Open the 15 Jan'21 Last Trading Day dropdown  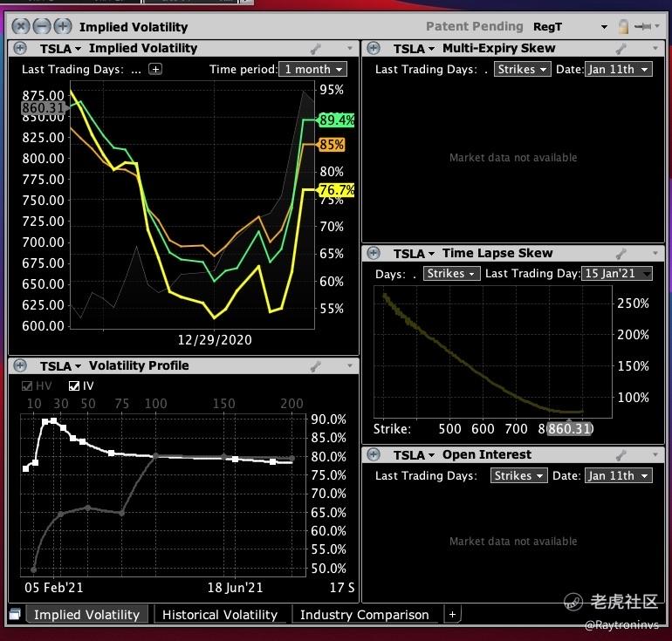617,274
